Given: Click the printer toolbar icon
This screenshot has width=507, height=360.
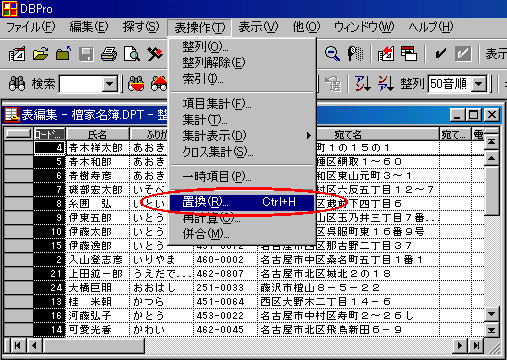Looking at the screenshot, I should (x=109, y=54).
